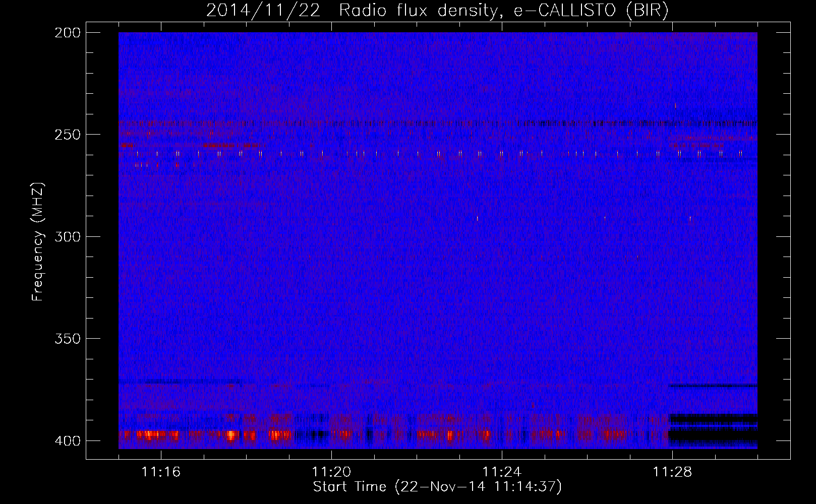Click the '11:24' time tick label
816x504 pixels.
click(x=502, y=472)
